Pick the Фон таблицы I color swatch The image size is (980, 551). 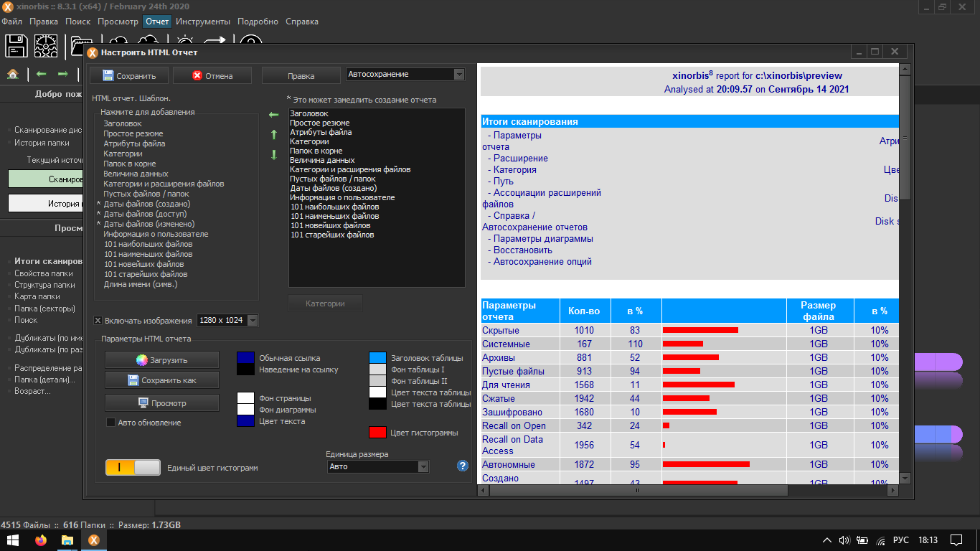pyautogui.click(x=378, y=369)
